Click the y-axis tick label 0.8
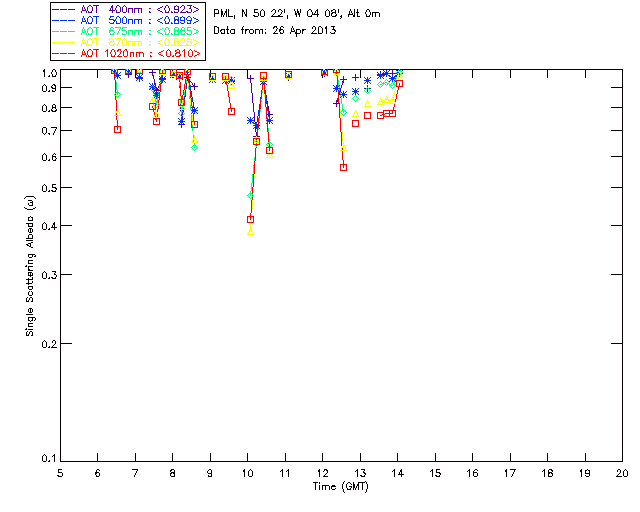This screenshot has width=640, height=512. [x=49, y=108]
